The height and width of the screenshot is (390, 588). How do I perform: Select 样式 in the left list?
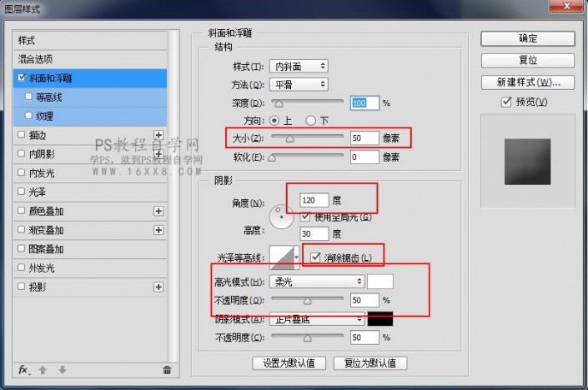click(x=90, y=41)
